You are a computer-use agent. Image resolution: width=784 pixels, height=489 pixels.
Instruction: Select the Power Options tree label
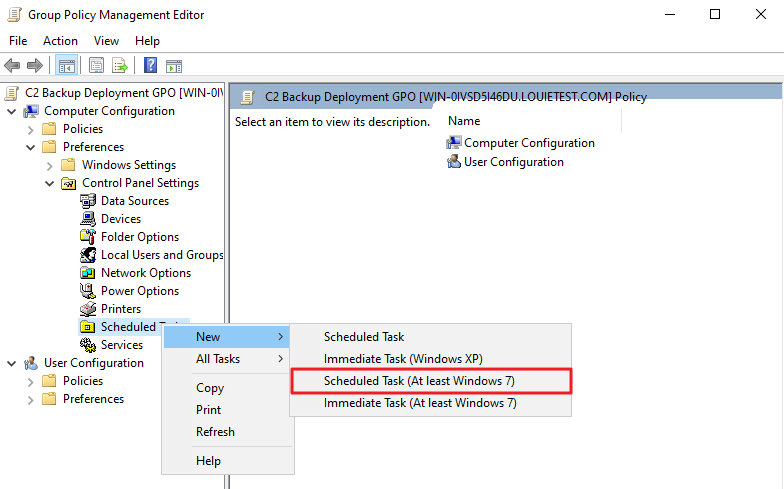coord(140,291)
